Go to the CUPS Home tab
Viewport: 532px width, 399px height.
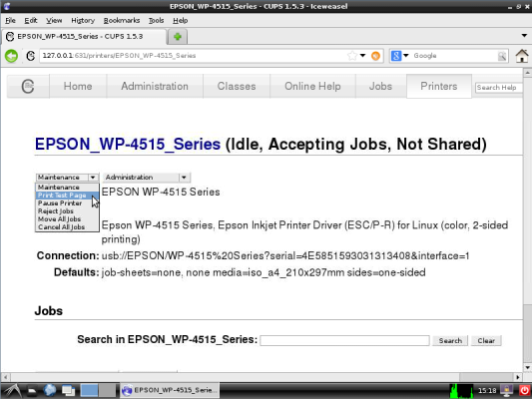pos(78,86)
